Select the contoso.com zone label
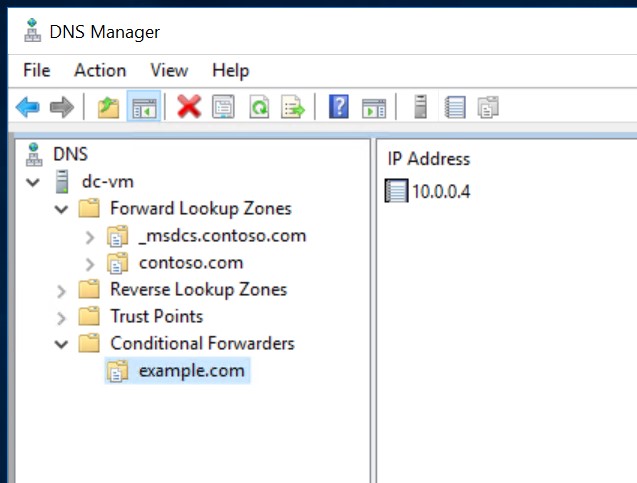Screen dimensions: 637x483 [191, 263]
